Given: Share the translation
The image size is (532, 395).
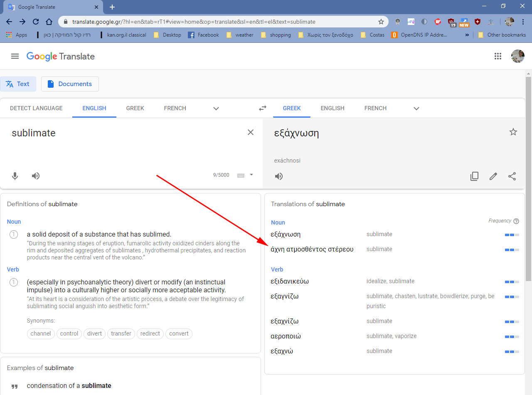Looking at the screenshot, I should coord(512,176).
